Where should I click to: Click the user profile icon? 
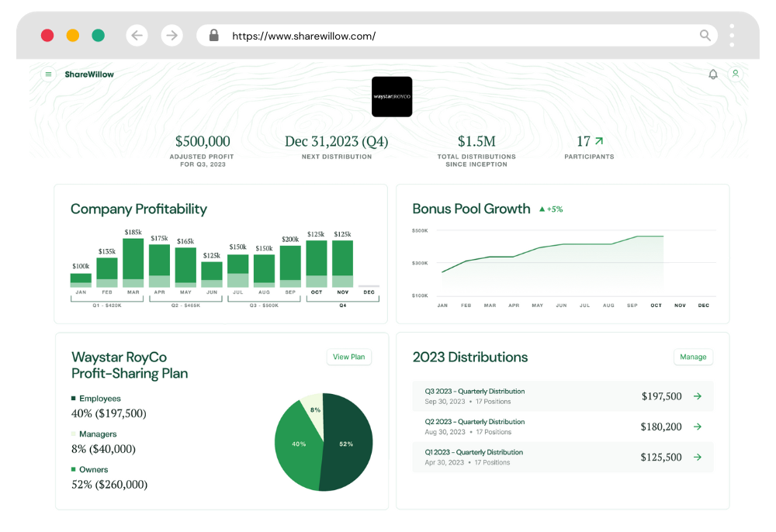click(x=736, y=74)
